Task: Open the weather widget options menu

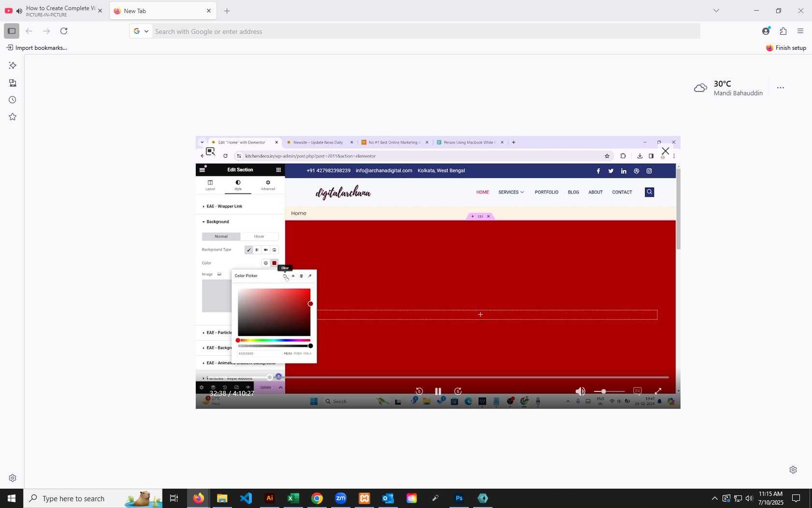Action: (x=780, y=88)
